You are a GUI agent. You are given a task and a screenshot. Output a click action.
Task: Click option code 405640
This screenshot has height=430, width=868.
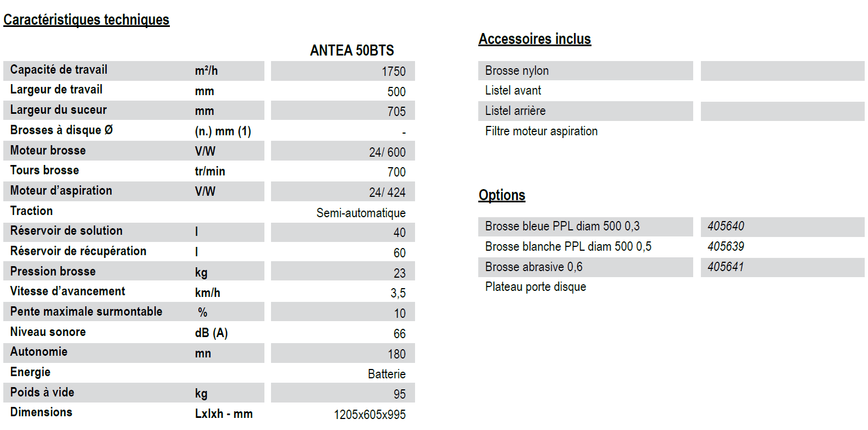(x=726, y=226)
